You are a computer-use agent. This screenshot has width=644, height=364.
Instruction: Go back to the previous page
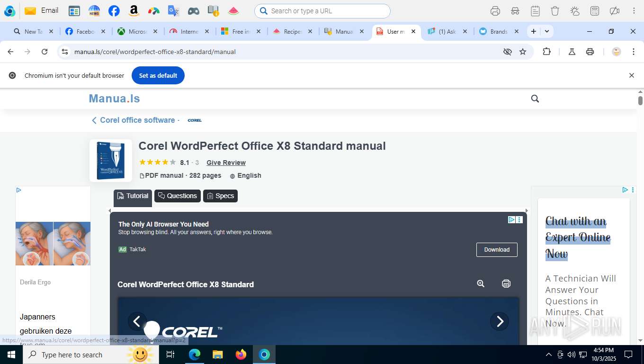point(10,52)
